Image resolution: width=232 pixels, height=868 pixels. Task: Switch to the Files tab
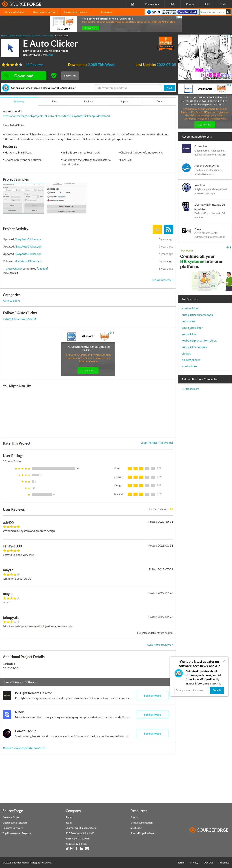[x=54, y=101]
